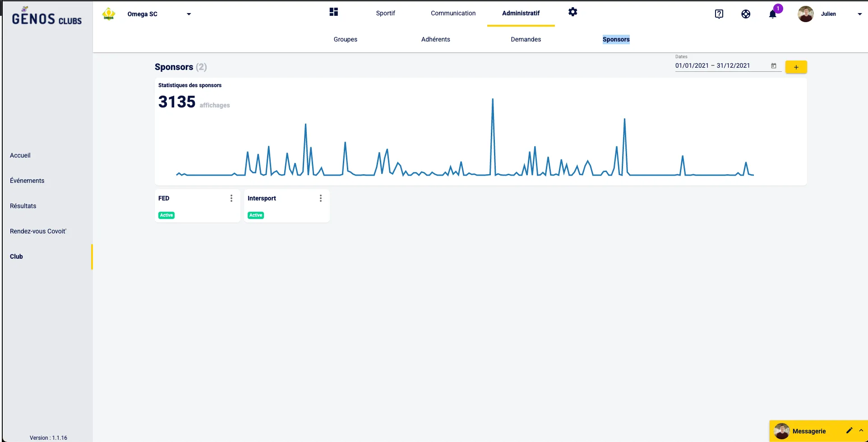Expand the Omega SC club dropdown
868x442 pixels.
point(189,14)
